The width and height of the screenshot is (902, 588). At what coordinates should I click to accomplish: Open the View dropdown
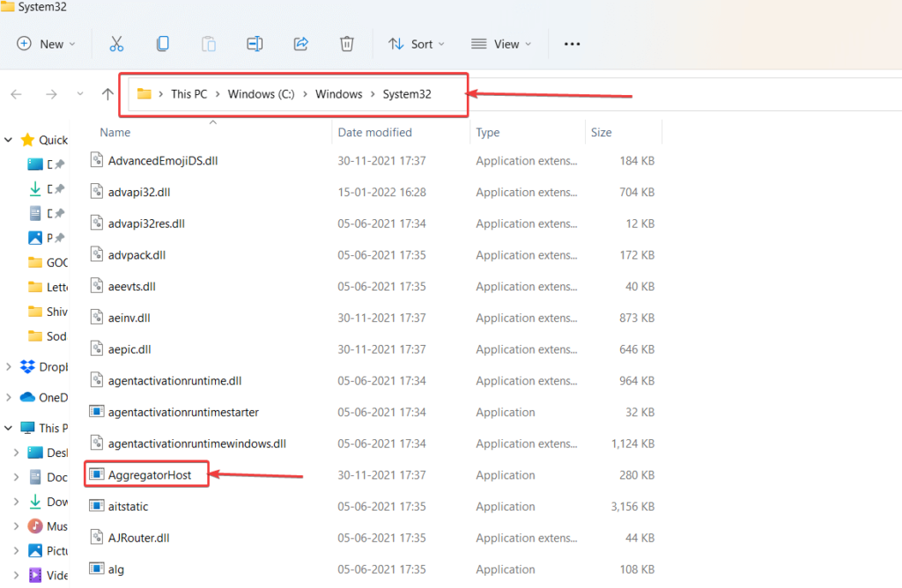pyautogui.click(x=501, y=44)
